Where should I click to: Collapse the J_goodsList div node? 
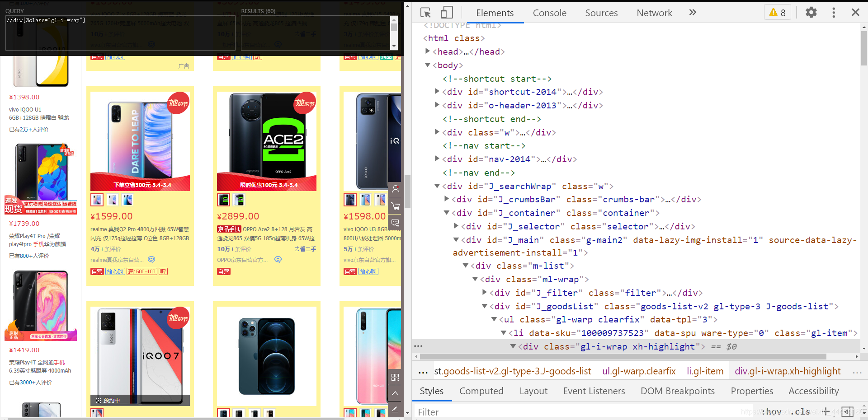tap(485, 306)
